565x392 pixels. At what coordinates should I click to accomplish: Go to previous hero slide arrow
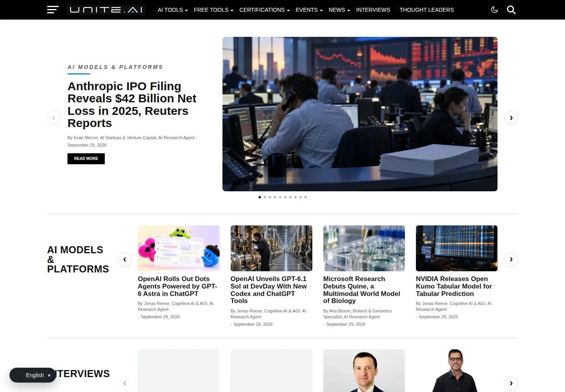(x=54, y=118)
